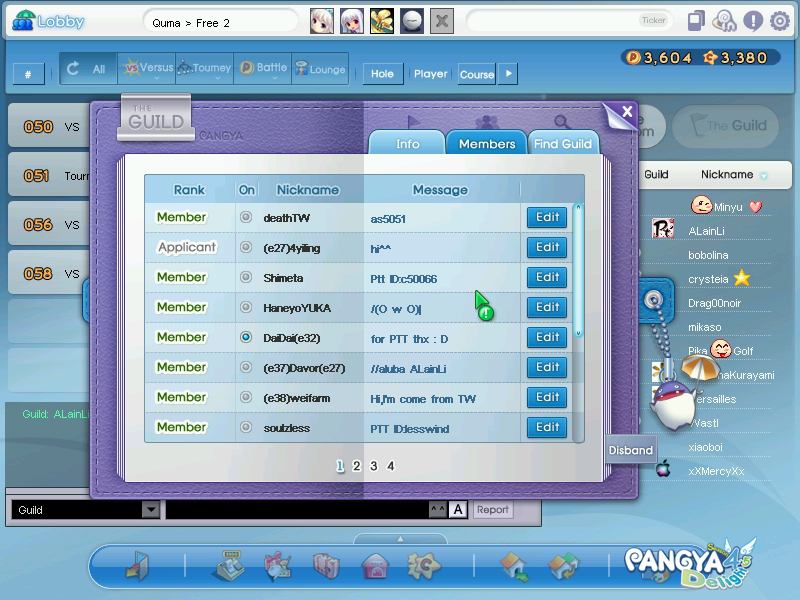The height and width of the screenshot is (600, 800).
Task: Toggle online indicator for DaiDai(e32)
Action: pos(246,337)
